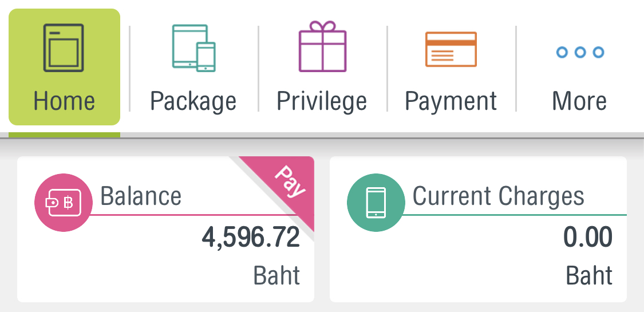Click the Home window icon
Image resolution: width=644 pixels, height=312 pixels.
(64, 47)
